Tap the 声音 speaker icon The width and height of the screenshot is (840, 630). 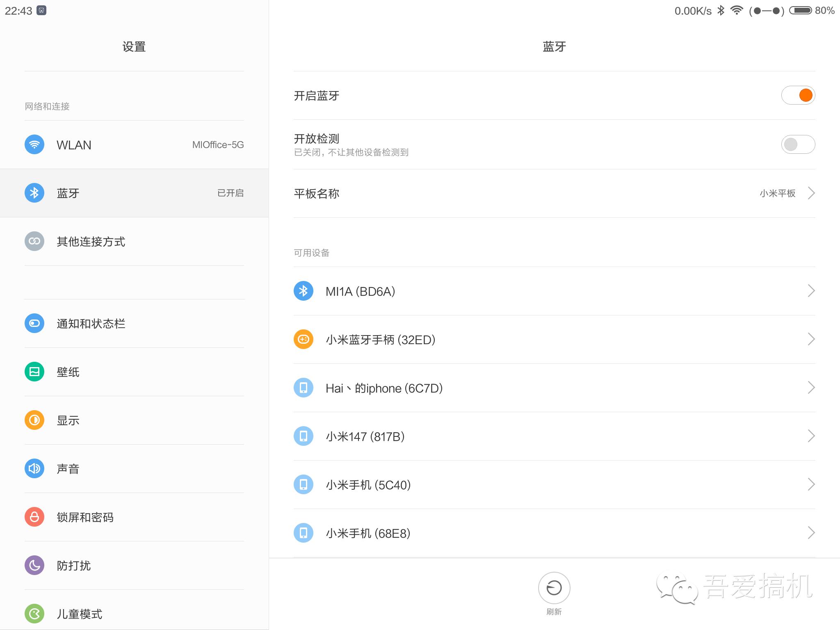coord(34,468)
